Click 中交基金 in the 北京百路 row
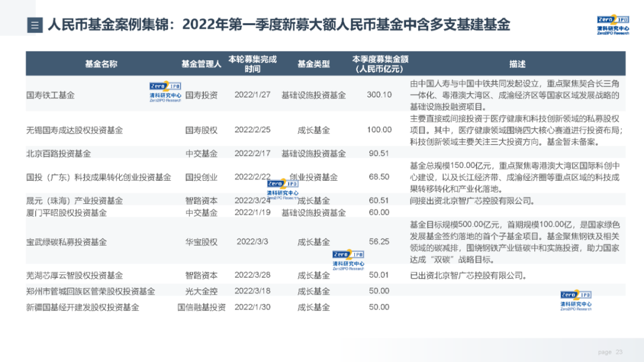The height and width of the screenshot is (362, 644). (202, 154)
